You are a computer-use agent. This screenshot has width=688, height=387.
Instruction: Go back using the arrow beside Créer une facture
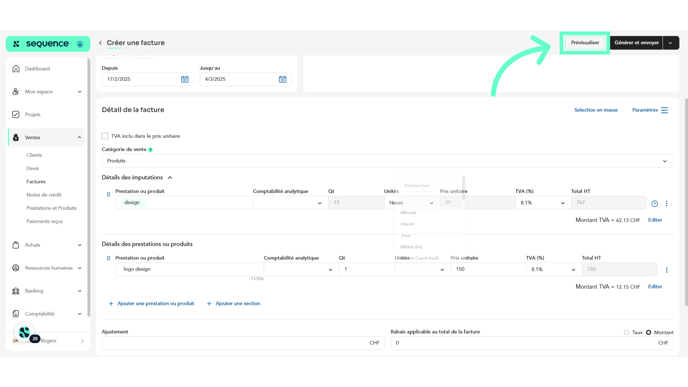pos(100,43)
